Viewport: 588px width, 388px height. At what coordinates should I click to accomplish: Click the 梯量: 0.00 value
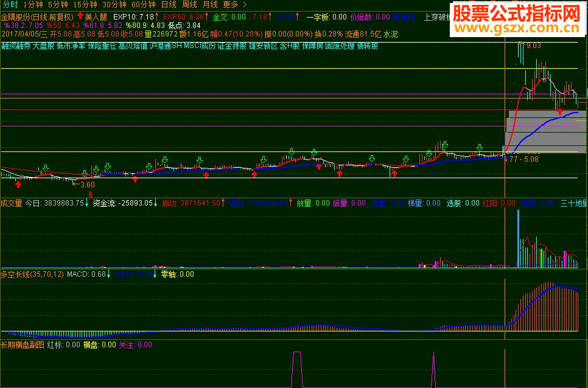pyautogui.click(x=424, y=203)
